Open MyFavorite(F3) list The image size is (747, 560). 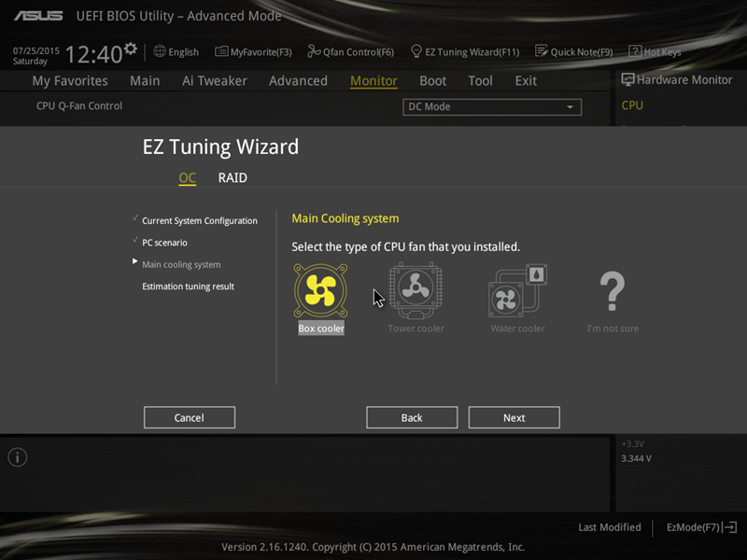pyautogui.click(x=253, y=52)
